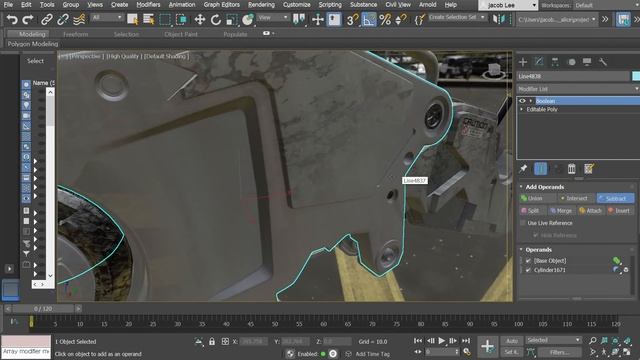Open the View reference coordinate dropdown
This screenshot has width=640, height=360.
(x=273, y=18)
